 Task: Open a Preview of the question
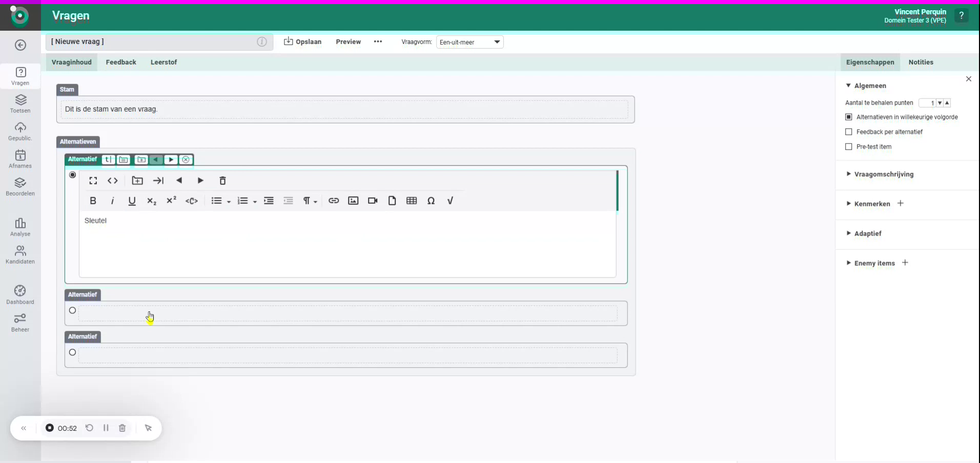(x=348, y=42)
